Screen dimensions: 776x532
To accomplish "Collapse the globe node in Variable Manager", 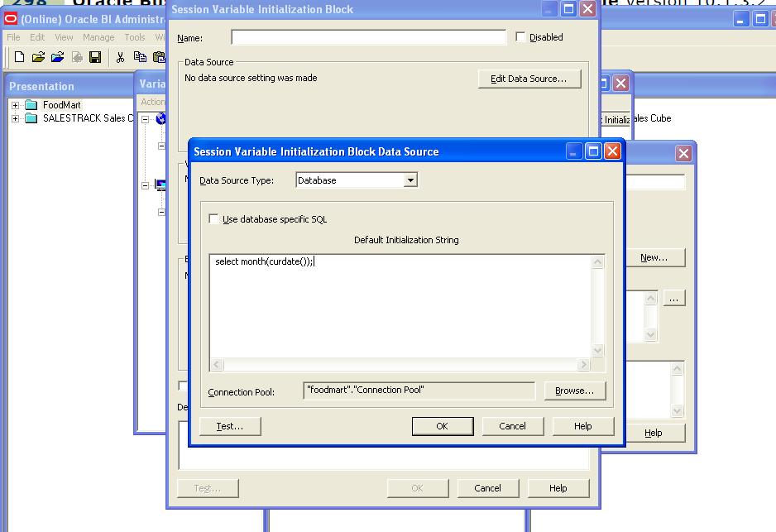I will point(145,119).
